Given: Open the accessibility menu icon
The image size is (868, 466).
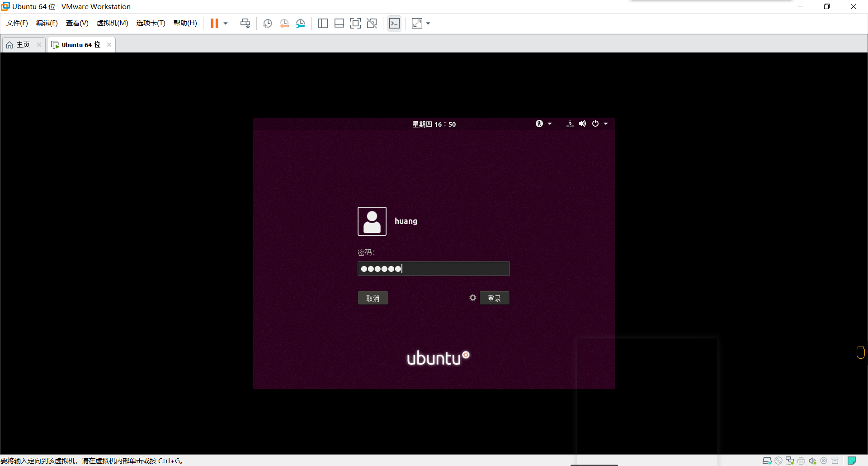Looking at the screenshot, I should point(539,124).
